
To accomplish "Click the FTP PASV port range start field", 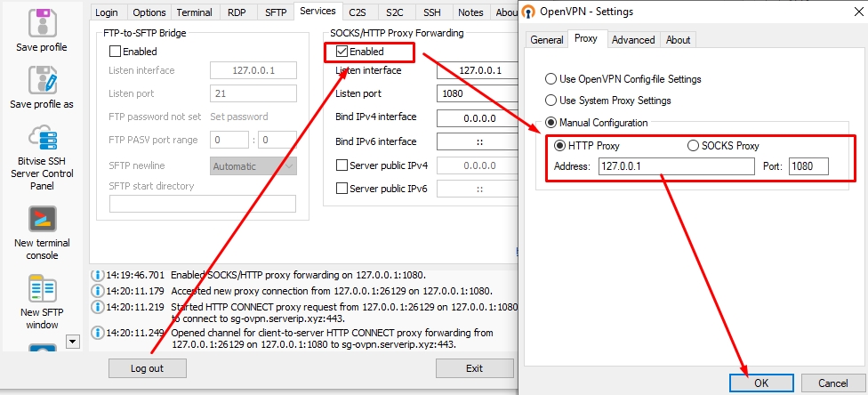I will point(229,141).
